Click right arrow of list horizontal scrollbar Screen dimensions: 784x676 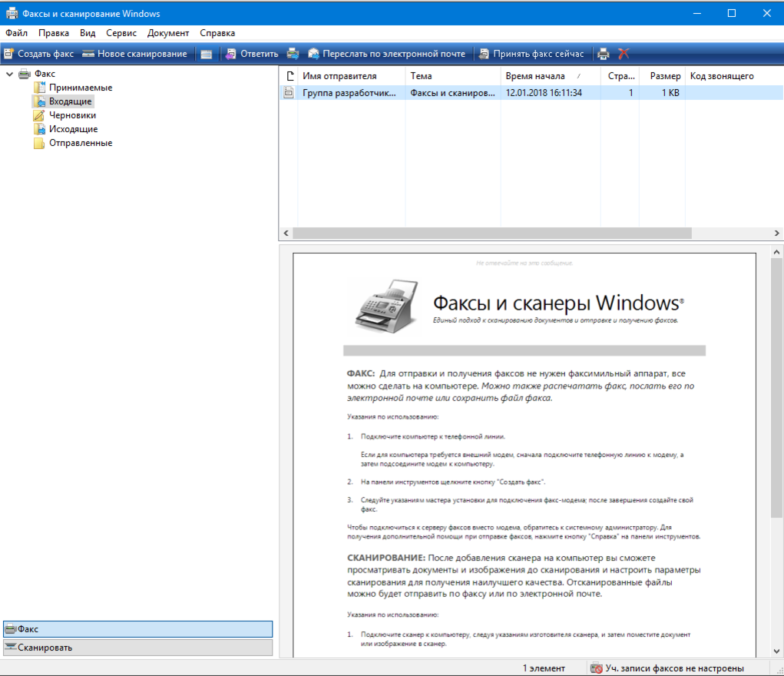tap(776, 234)
